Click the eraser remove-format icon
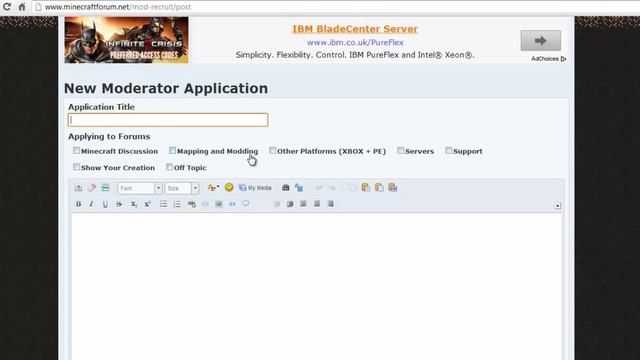 point(92,188)
